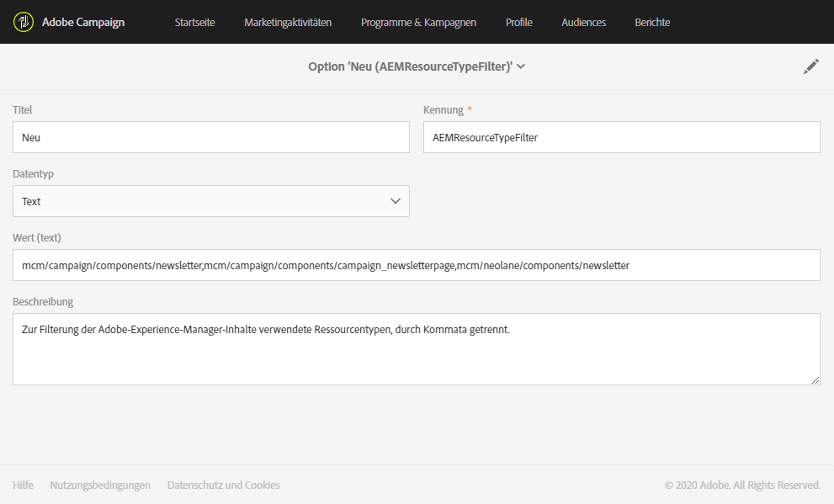Screen dimensions: 834x504
Task: Click the pencil edit icon
Action: tap(810, 66)
